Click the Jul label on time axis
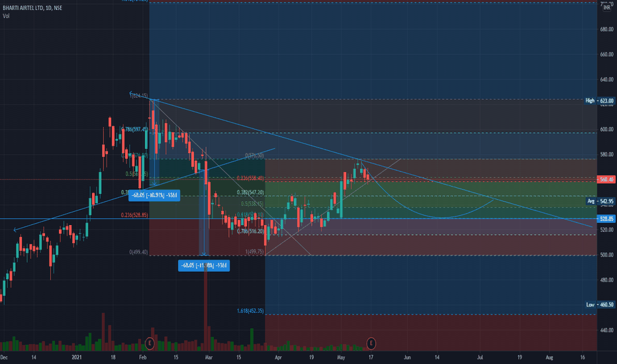 pyautogui.click(x=480, y=357)
